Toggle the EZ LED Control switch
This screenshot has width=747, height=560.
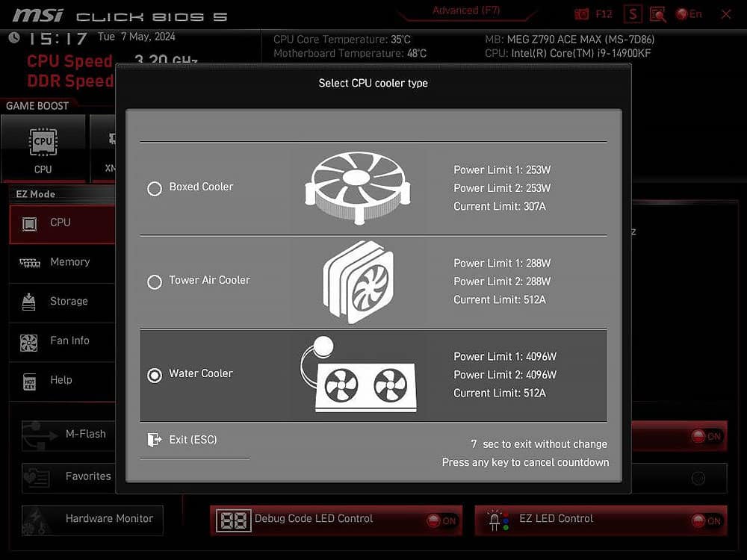(707, 520)
